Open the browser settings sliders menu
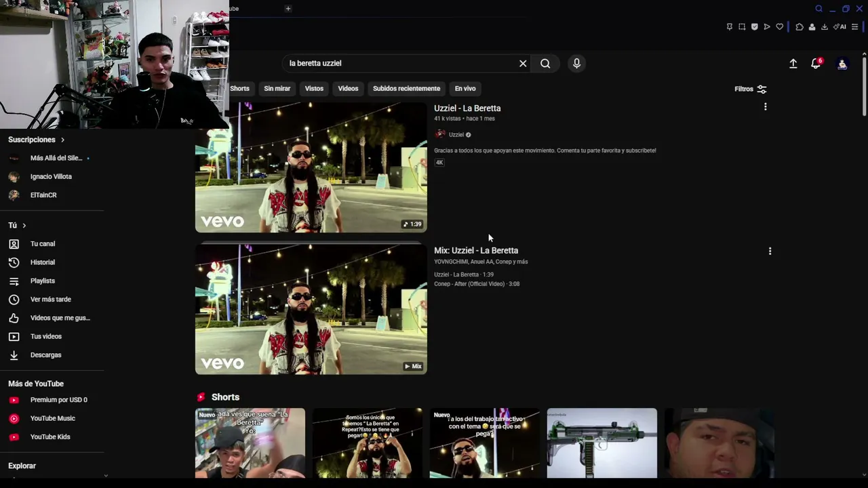The image size is (868, 488). (x=854, y=27)
